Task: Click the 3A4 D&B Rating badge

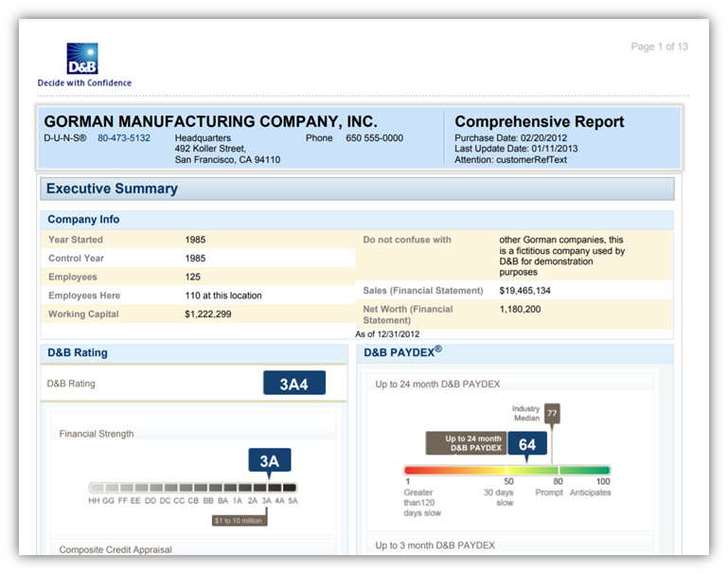Action: pos(294,383)
